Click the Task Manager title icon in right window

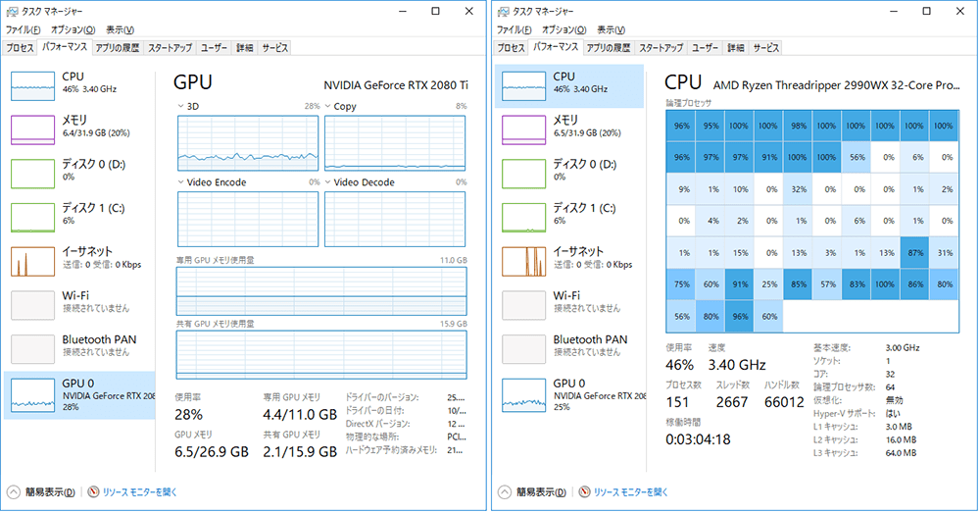503,11
